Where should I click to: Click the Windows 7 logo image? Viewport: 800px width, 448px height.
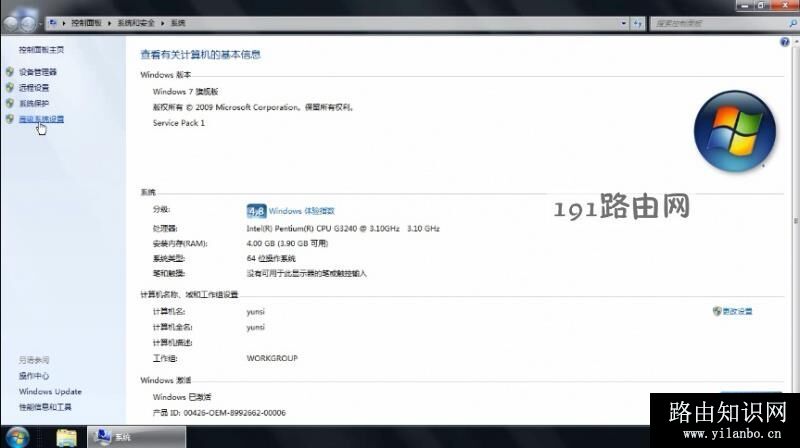735,131
